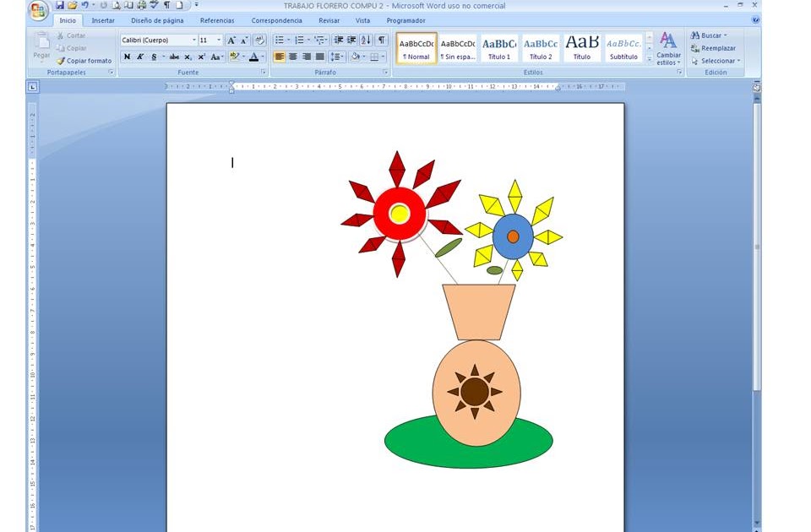Screen dimensions: 811x532
Task: Switch to the Insertar ribbon tab
Action: coord(102,19)
